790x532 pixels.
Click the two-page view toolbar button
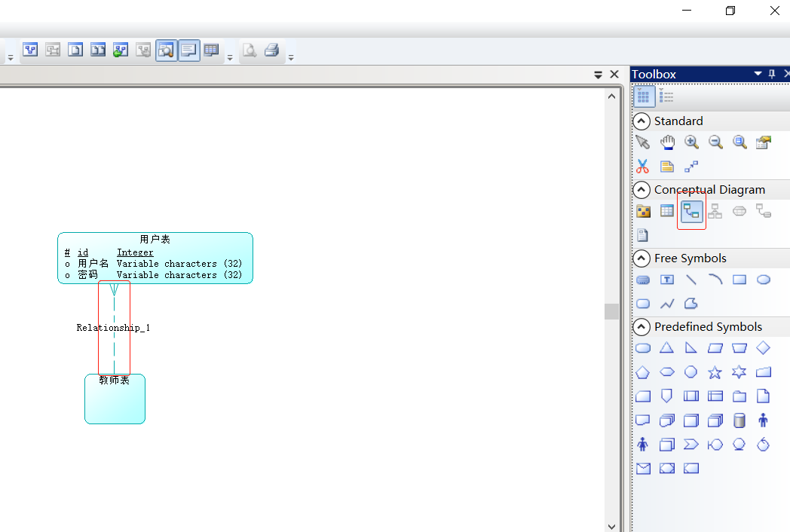pyautogui.click(x=98, y=50)
